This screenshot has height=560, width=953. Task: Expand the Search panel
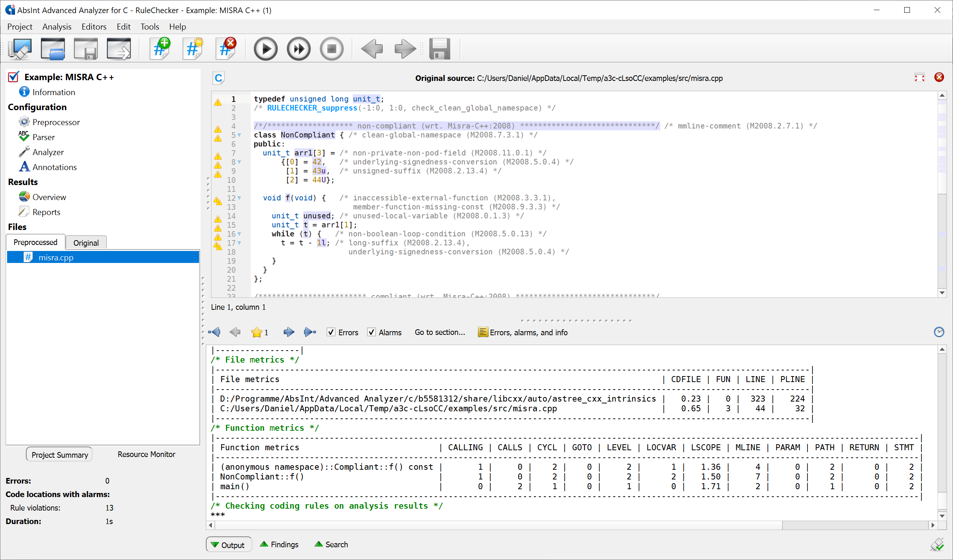tap(331, 545)
